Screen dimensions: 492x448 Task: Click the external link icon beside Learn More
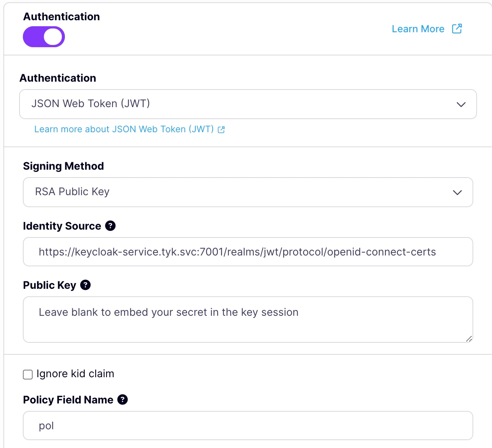point(457,28)
